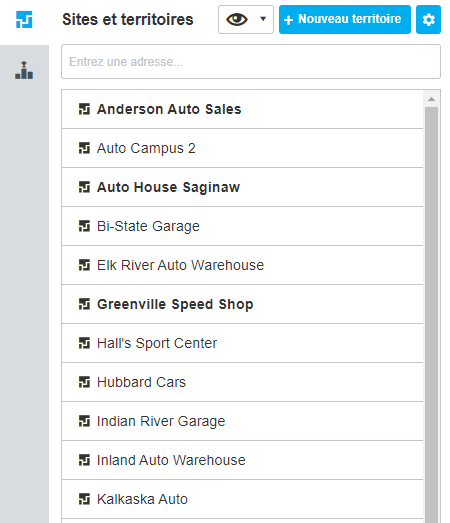The width and height of the screenshot is (450, 523).
Task: Open the Bi-State Garage entry
Action: point(243,226)
